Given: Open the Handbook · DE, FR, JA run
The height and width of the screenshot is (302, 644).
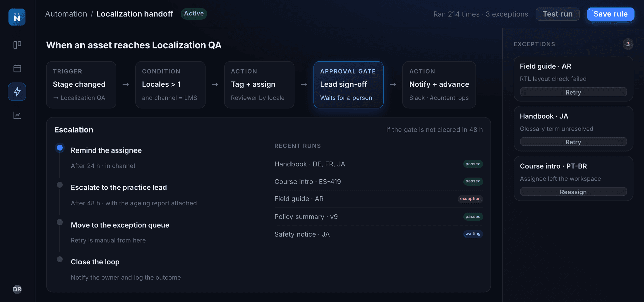Looking at the screenshot, I should [x=379, y=164].
